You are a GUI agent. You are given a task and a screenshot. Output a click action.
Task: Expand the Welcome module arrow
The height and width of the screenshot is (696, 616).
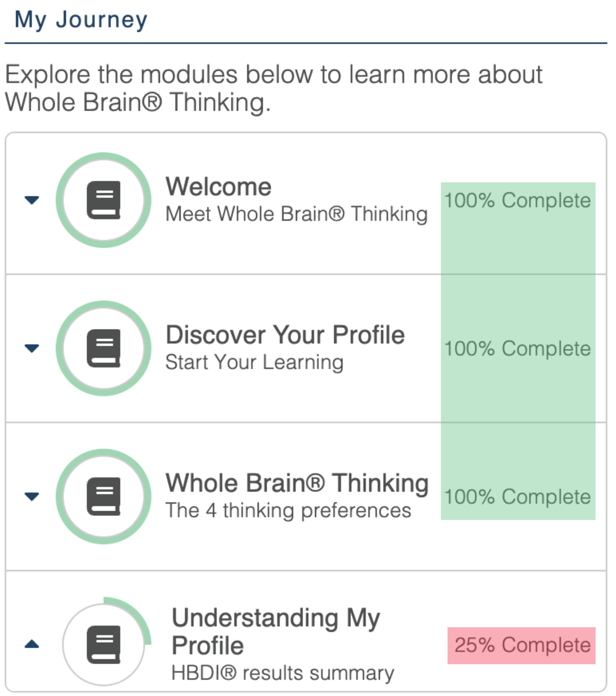pos(32,200)
